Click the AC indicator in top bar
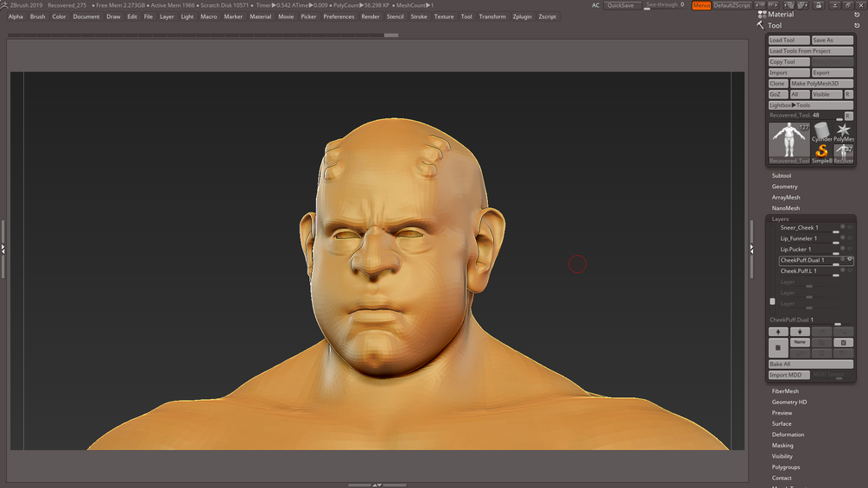 pos(596,5)
